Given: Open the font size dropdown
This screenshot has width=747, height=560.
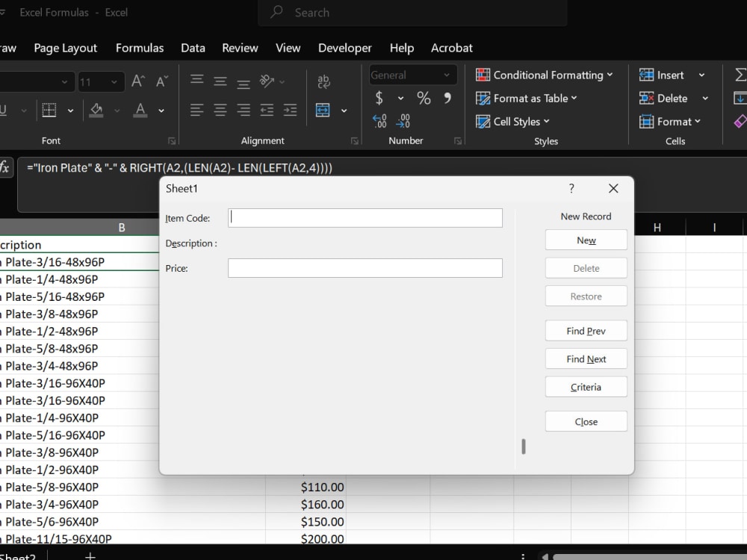Looking at the screenshot, I should pos(114,82).
